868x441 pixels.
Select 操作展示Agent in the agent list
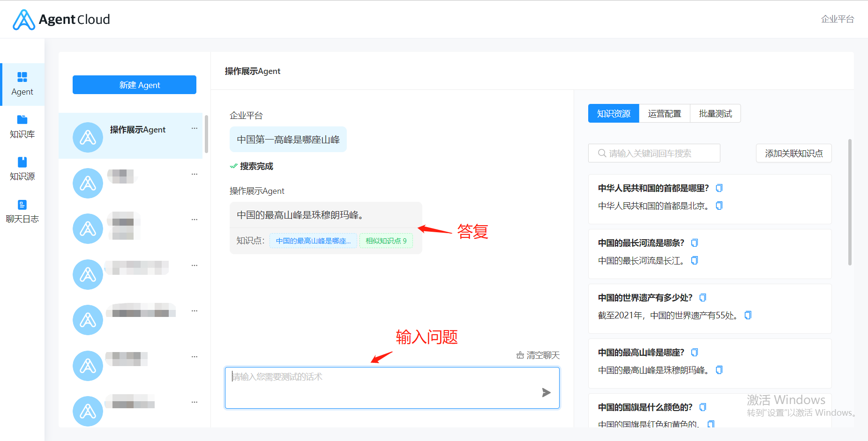point(131,136)
